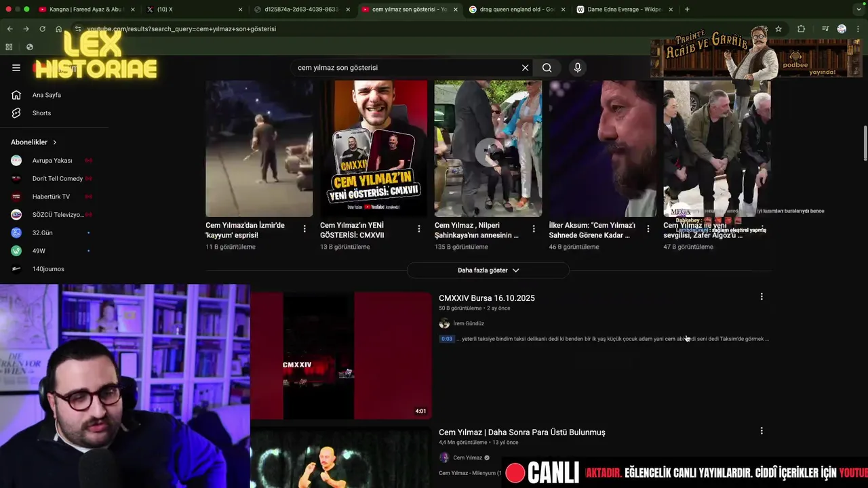The height and width of the screenshot is (488, 868).
Task: Switch to 'drag queen england old' tab
Action: click(517, 9)
